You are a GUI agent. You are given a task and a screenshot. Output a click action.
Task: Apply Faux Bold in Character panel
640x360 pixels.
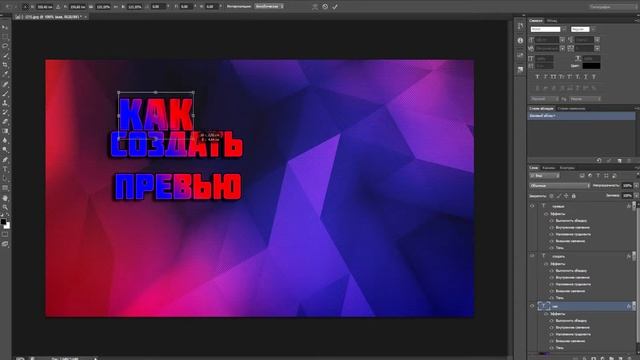[x=537, y=77]
